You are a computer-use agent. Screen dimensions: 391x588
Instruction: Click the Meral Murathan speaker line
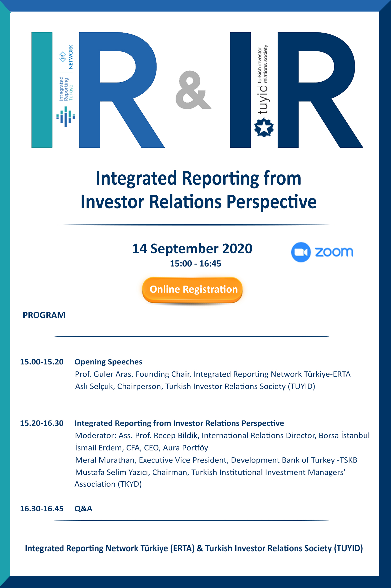click(216, 460)
